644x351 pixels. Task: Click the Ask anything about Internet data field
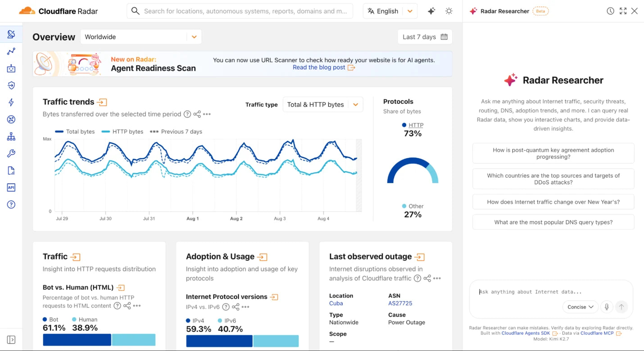[x=551, y=292]
